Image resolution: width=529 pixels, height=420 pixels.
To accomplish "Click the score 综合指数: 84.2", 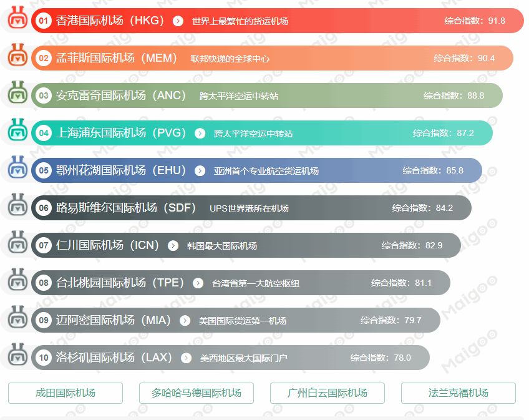I will tap(423, 208).
